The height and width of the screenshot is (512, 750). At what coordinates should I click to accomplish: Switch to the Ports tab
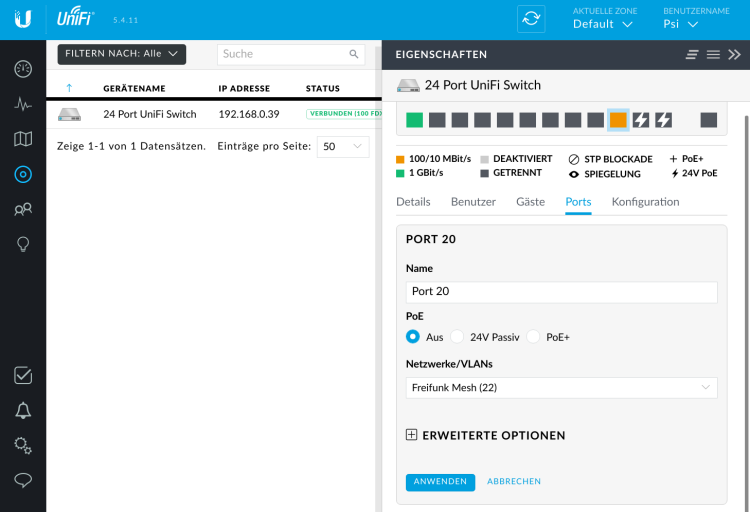(x=578, y=202)
